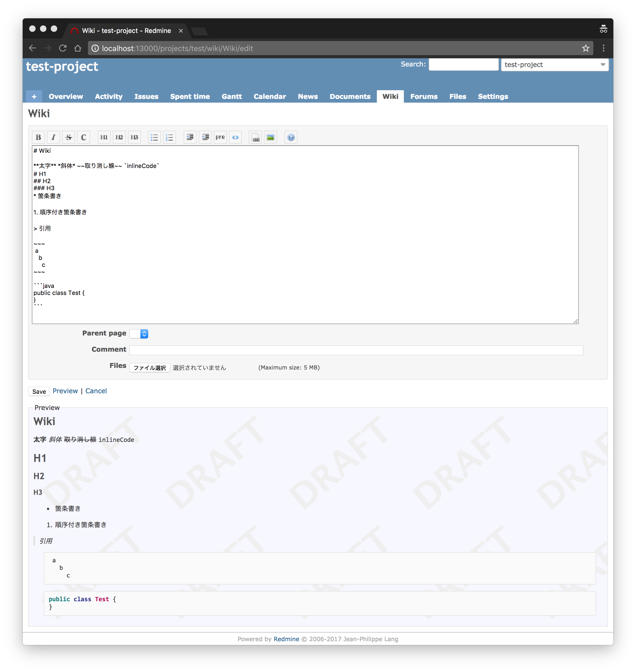Insert an unordered bullet list
This screenshot has height=672, width=636.
[154, 137]
